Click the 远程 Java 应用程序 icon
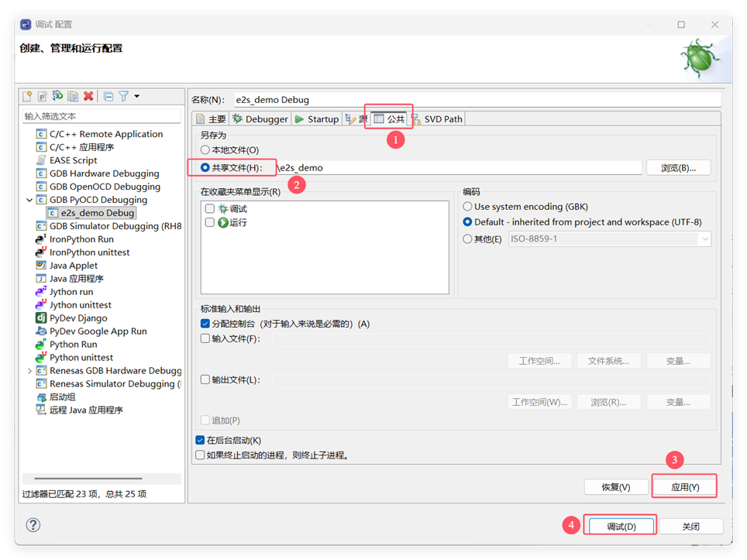Image resolution: width=747 pixels, height=560 pixels. click(41, 410)
